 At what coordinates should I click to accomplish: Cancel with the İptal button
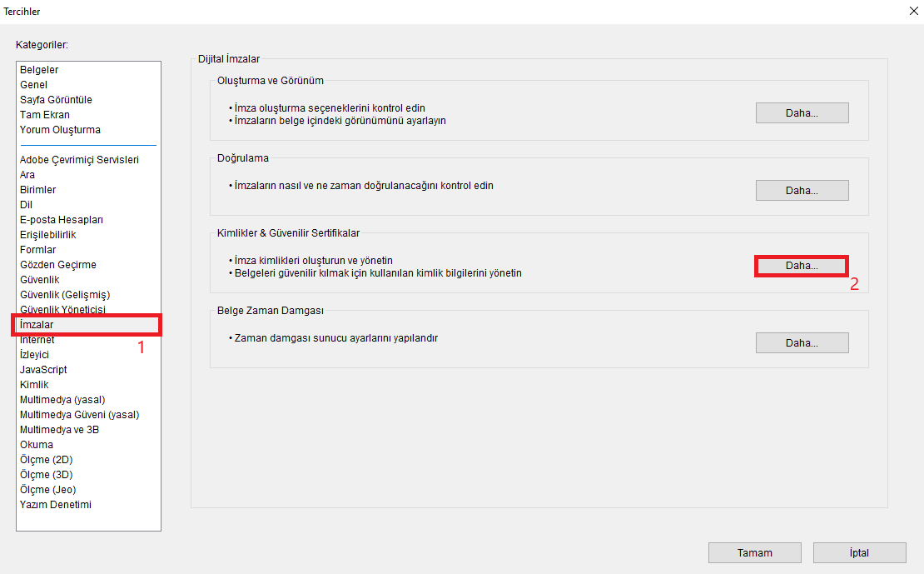point(859,553)
